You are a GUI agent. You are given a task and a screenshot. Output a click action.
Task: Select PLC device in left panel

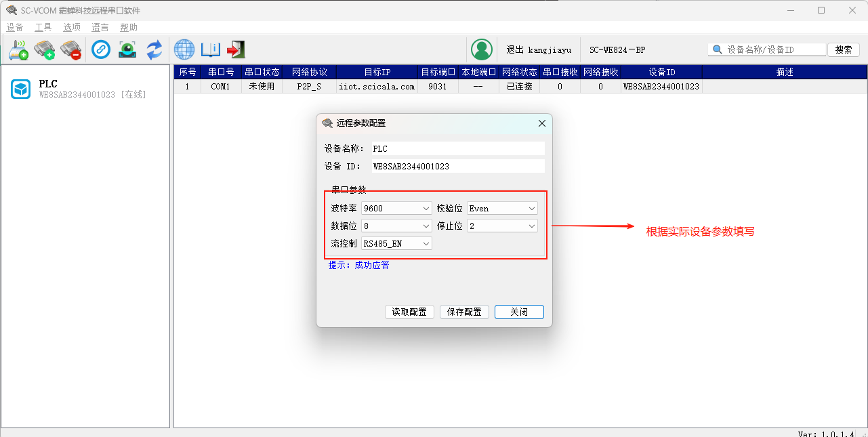click(85, 89)
